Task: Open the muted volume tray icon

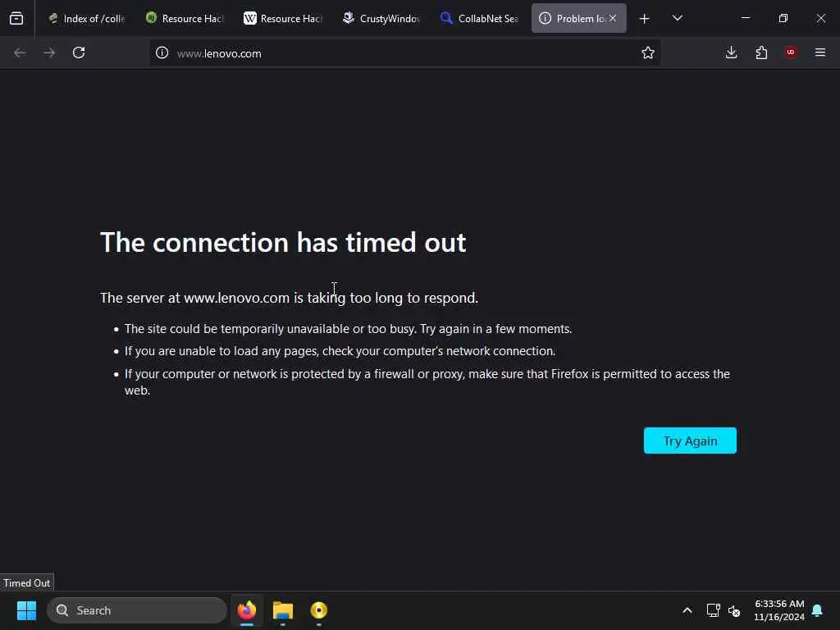Action: point(734,610)
